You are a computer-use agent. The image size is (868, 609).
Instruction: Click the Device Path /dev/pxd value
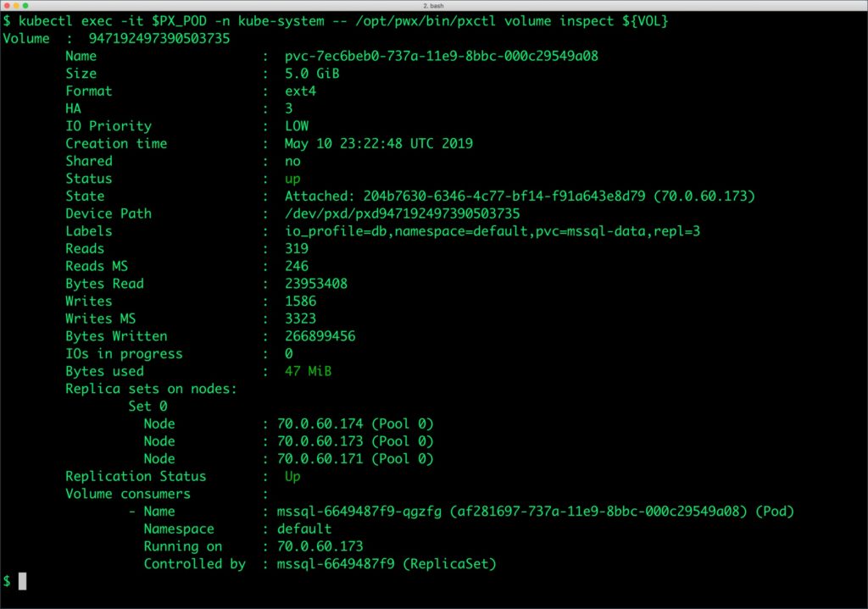click(403, 213)
